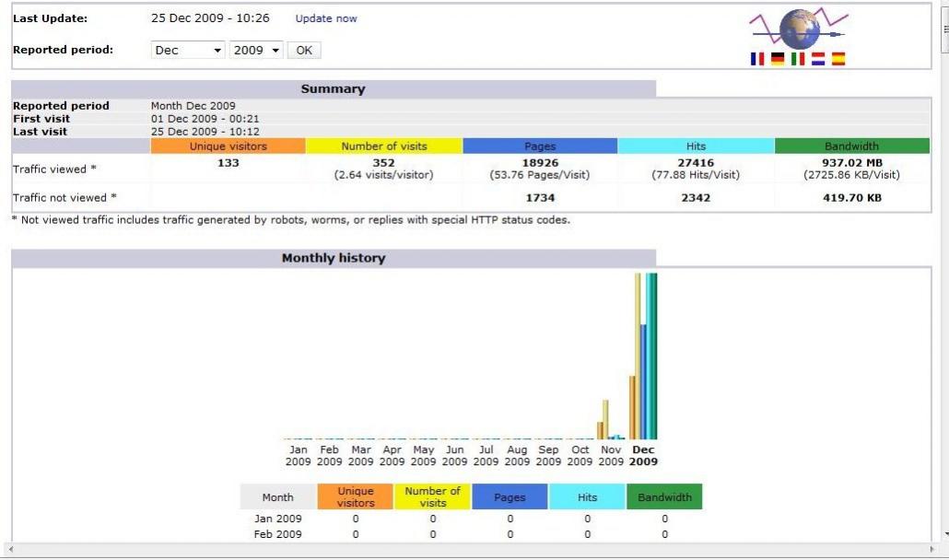The height and width of the screenshot is (560, 949).
Task: Switch language using the French flag
Action: tap(757, 59)
